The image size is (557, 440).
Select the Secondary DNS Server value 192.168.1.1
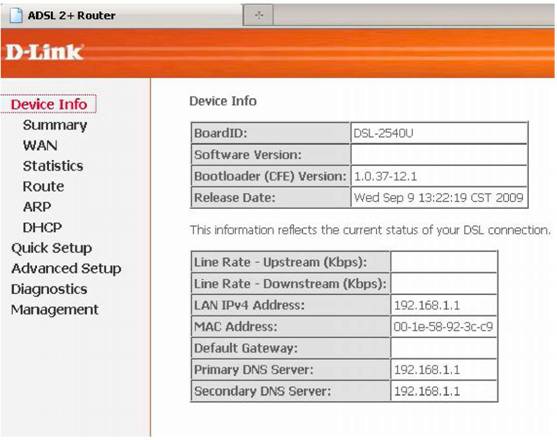coord(427,391)
